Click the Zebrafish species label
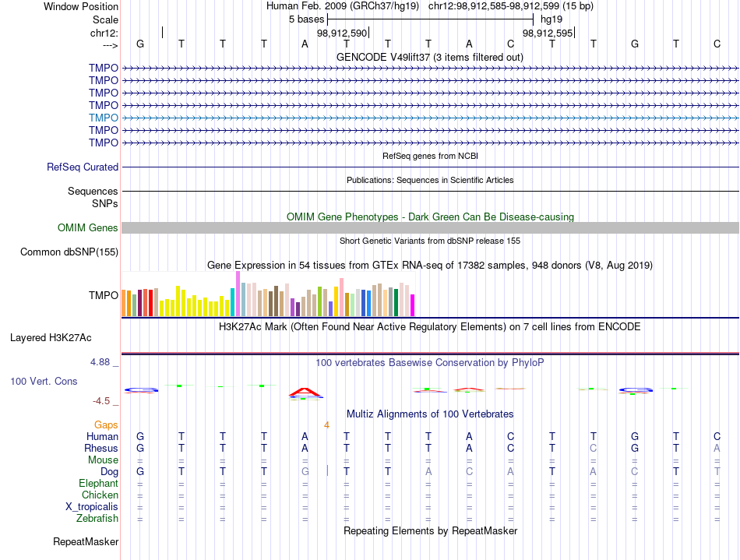The width and height of the screenshot is (740, 560). click(x=97, y=518)
